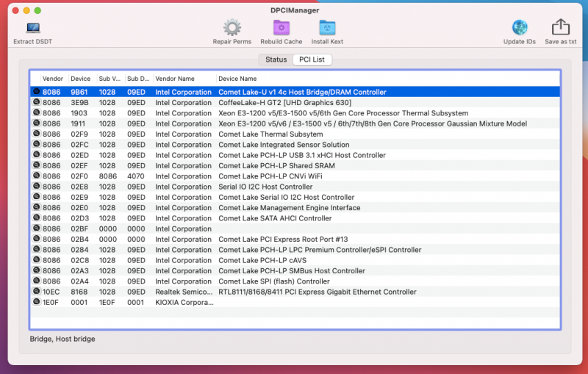The height and width of the screenshot is (374, 588).
Task: Click the Install Kext icon
Action: [327, 28]
